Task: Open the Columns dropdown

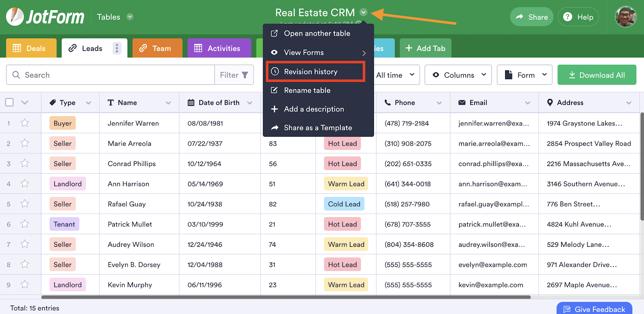Action: [458, 75]
